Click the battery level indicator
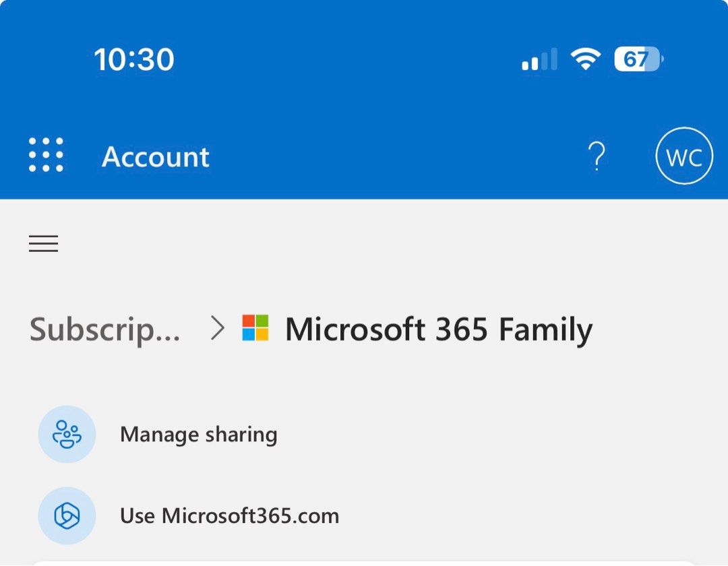The height and width of the screenshot is (566, 728). point(637,59)
